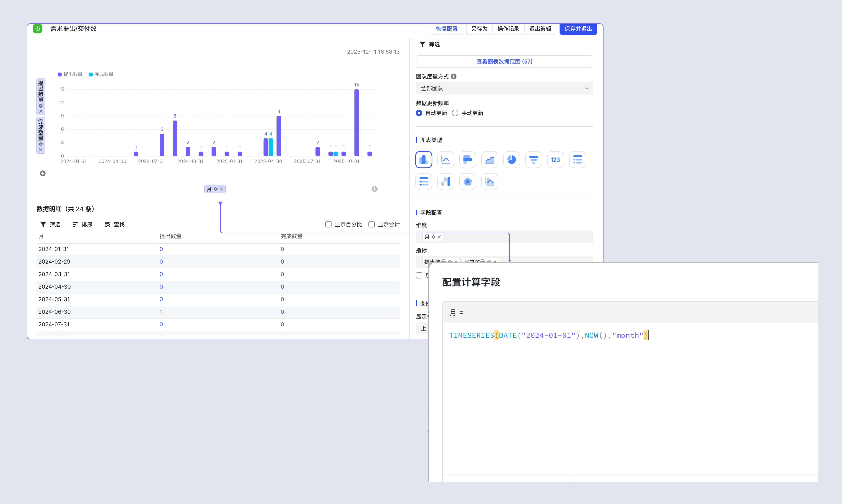Open 提出数量 value 1 in 2024-06-30 row
Image resolution: width=842 pixels, height=504 pixels.
coord(161,312)
